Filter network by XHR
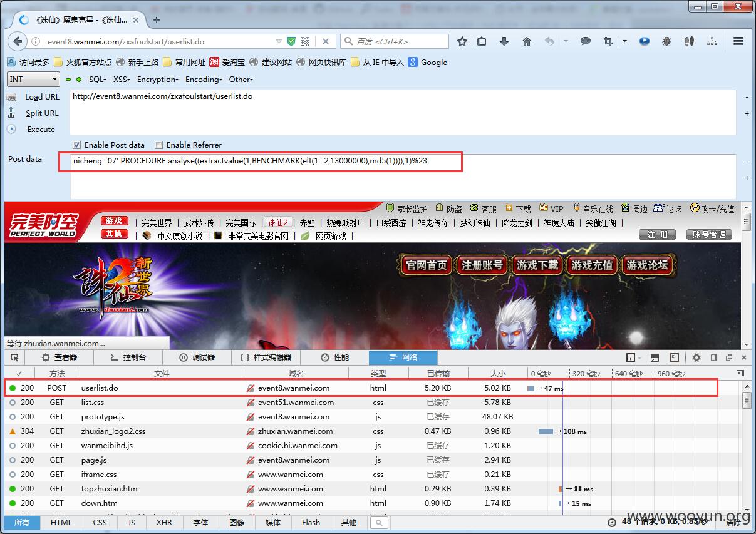The width and height of the screenshot is (756, 534). click(164, 522)
